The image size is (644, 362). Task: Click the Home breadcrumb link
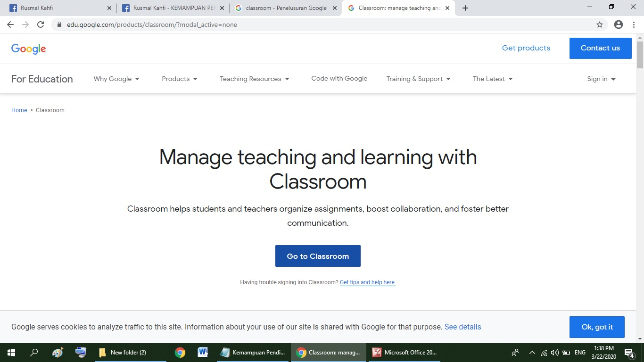pyautogui.click(x=19, y=110)
